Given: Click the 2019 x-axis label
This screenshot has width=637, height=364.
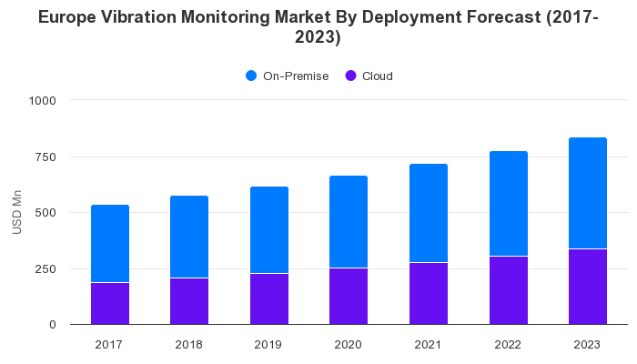Looking at the screenshot, I should click(268, 345).
